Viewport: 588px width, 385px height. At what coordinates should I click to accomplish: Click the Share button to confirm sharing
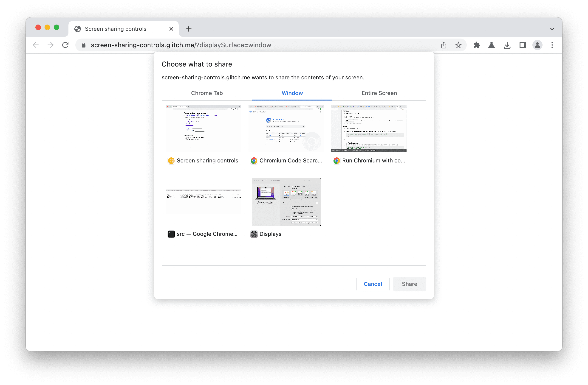(x=409, y=284)
